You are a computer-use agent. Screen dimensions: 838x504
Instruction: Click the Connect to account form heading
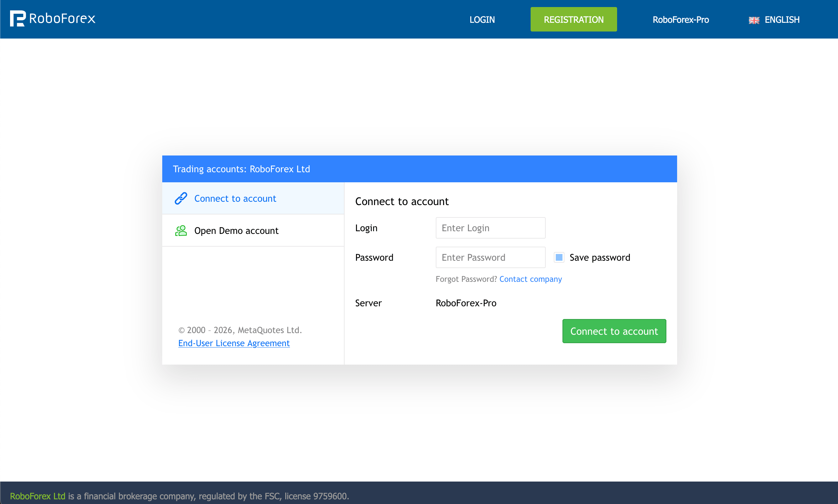tap(402, 201)
